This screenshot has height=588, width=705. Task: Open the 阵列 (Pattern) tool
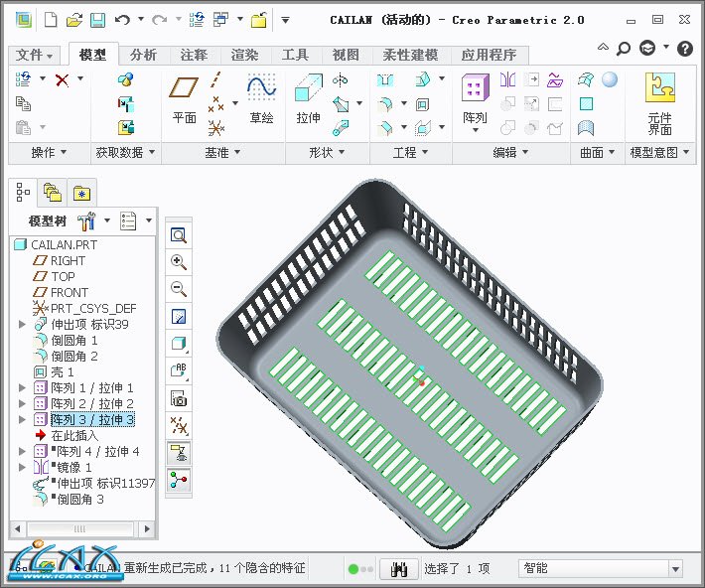[x=475, y=99]
